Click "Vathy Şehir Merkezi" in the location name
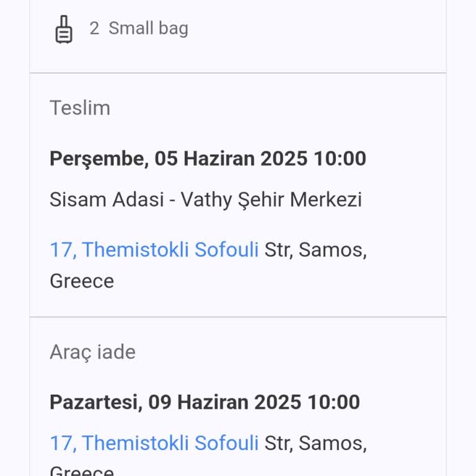Screen dimensions: 476x476 click(x=271, y=200)
